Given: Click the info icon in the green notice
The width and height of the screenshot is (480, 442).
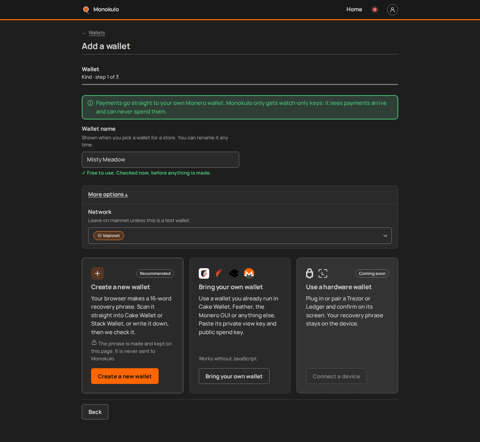Looking at the screenshot, I should [x=90, y=103].
